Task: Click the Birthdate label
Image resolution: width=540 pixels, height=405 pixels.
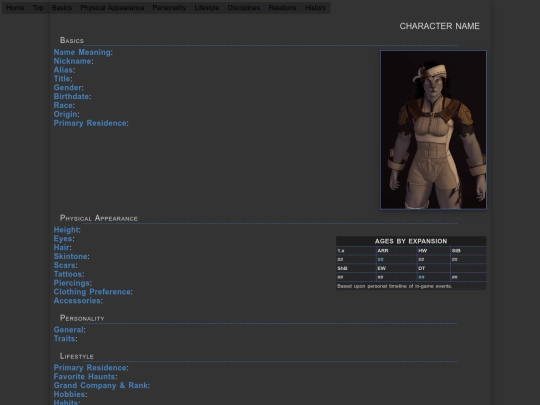Action: [71, 96]
